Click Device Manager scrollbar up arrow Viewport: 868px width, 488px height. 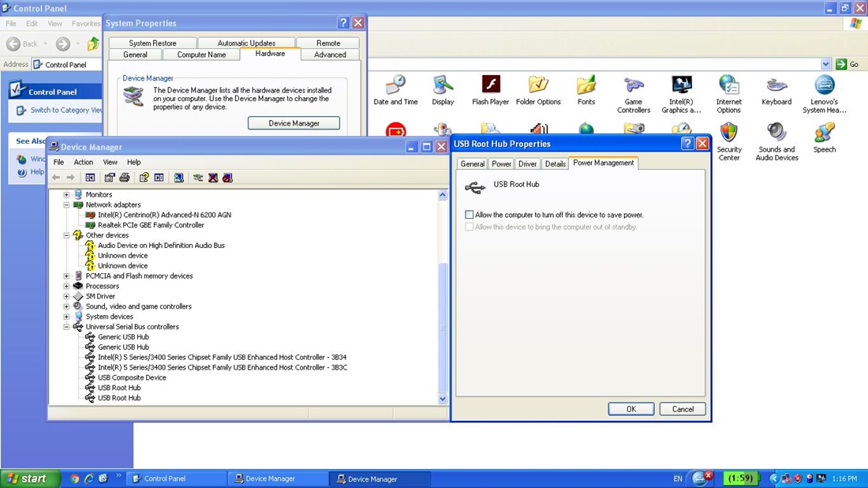coord(443,195)
